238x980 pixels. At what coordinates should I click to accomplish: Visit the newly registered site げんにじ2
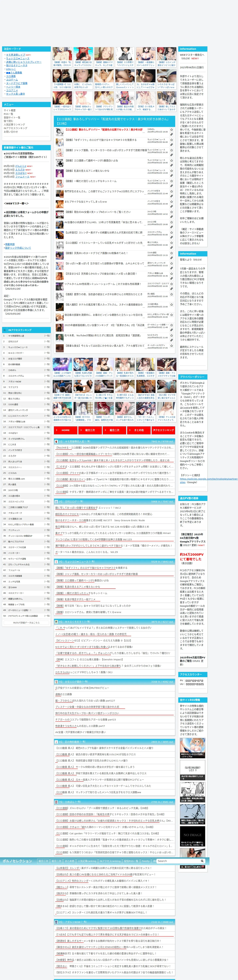21,166
